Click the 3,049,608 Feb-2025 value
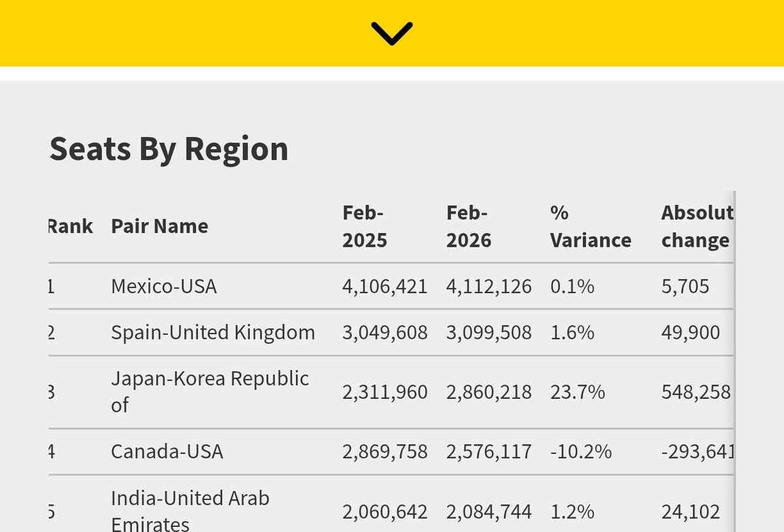The width and height of the screenshot is (784, 532). [x=385, y=333]
